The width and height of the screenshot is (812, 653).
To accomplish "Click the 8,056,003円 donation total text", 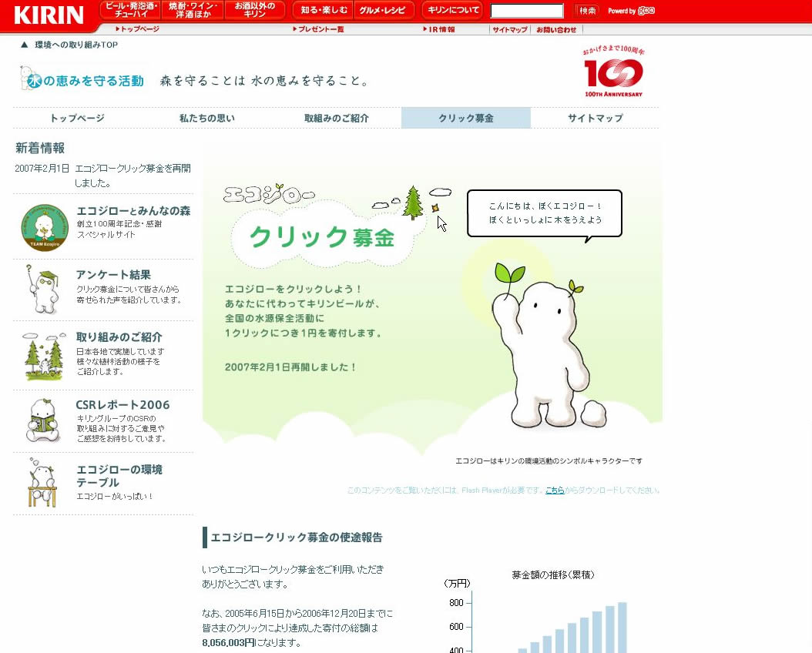I will point(228,643).
